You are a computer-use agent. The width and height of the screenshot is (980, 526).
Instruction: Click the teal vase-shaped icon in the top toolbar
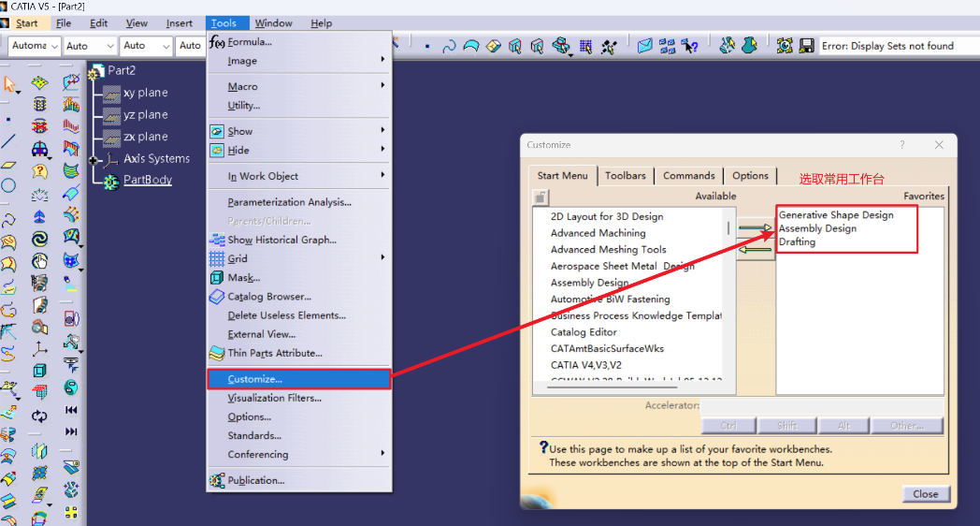[x=749, y=46]
